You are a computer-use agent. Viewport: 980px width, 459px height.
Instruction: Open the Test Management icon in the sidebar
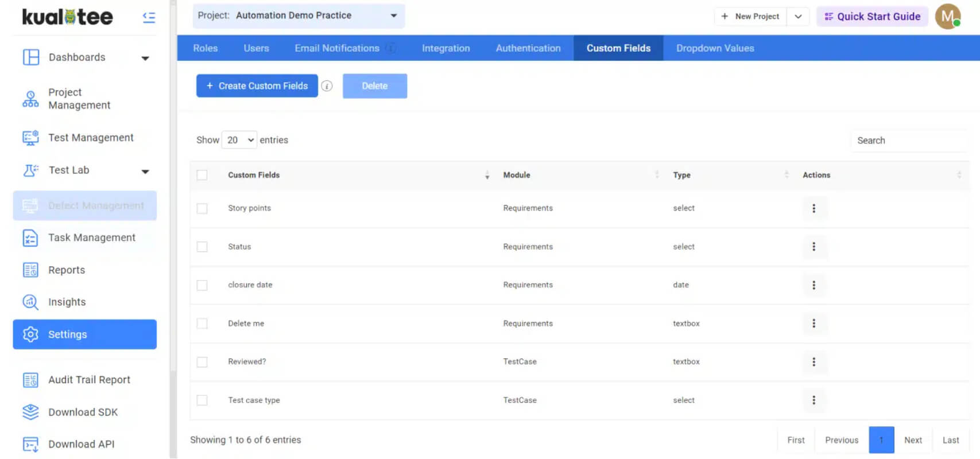[30, 138]
